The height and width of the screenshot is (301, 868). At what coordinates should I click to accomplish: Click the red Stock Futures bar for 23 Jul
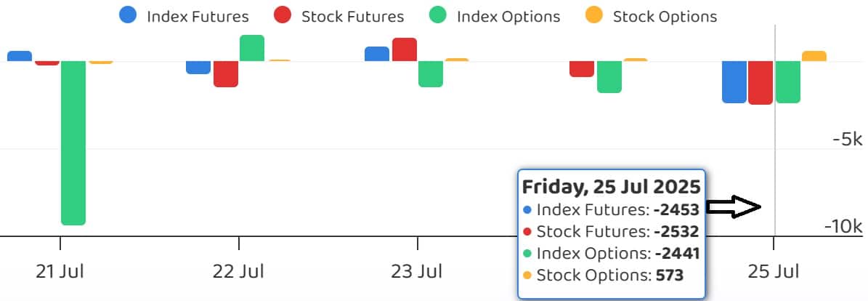tap(405, 49)
